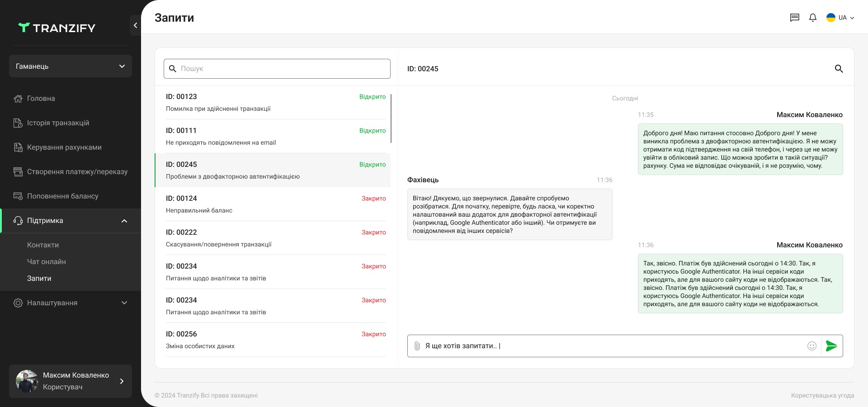Click the Пошук search field
This screenshot has height=407, width=868.
click(277, 69)
